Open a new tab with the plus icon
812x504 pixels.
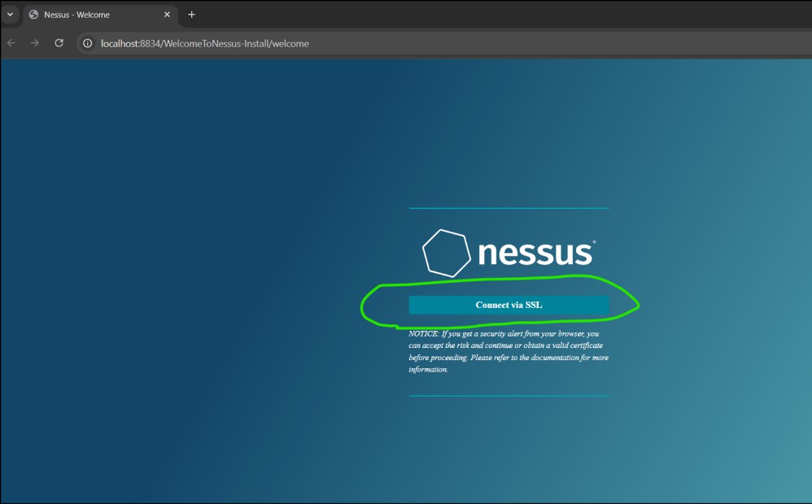point(192,15)
